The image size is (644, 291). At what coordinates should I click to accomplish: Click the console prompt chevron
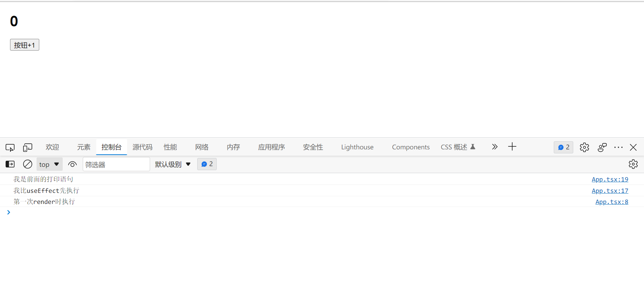[9, 212]
